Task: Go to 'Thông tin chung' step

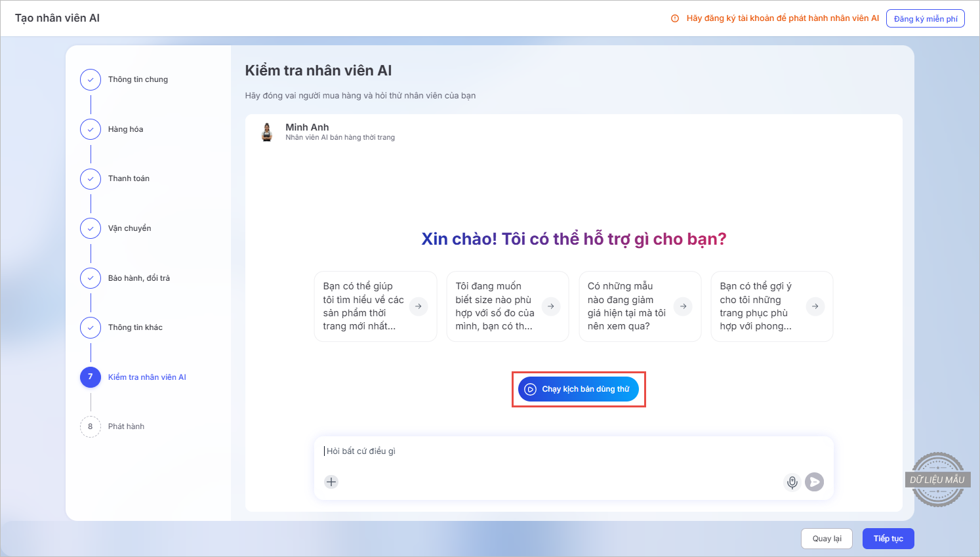Action: pos(138,79)
